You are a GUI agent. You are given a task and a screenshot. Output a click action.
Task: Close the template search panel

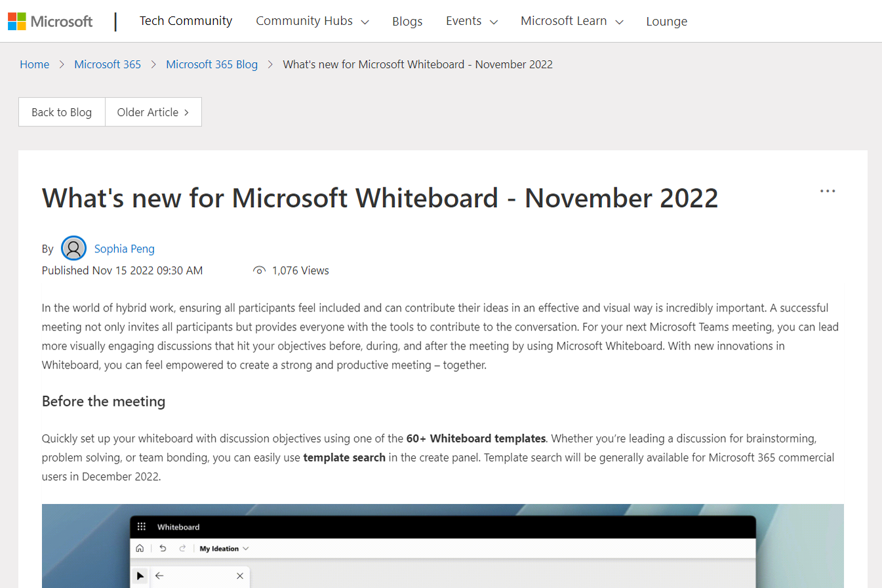240,576
